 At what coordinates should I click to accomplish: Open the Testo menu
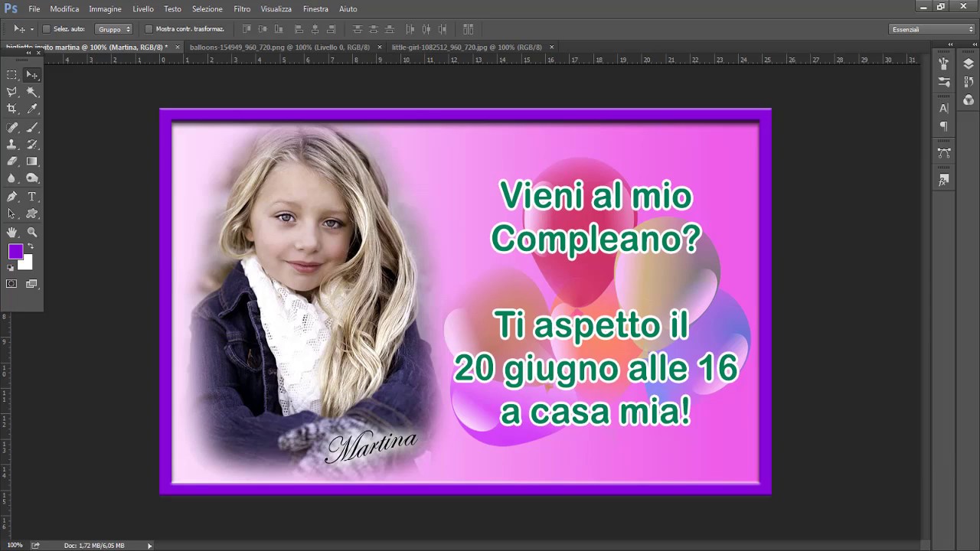[172, 8]
